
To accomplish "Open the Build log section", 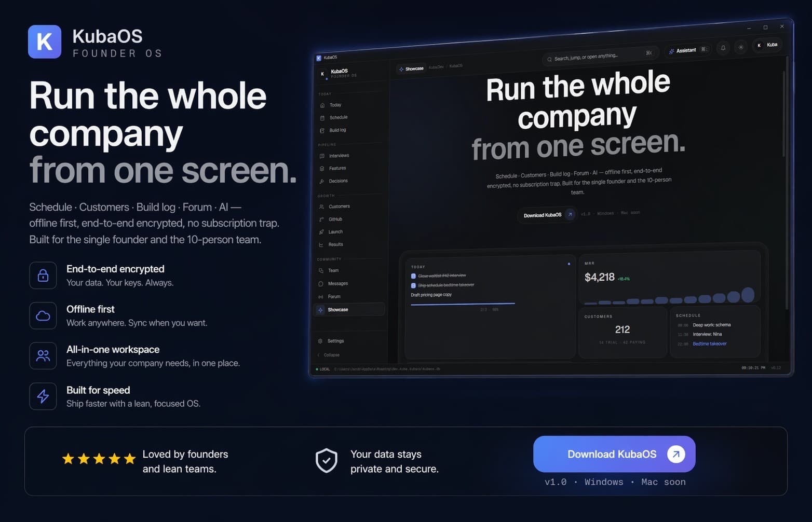I will 336,130.
